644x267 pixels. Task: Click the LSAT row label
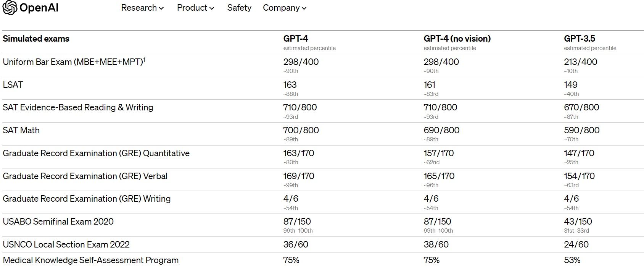13,85
